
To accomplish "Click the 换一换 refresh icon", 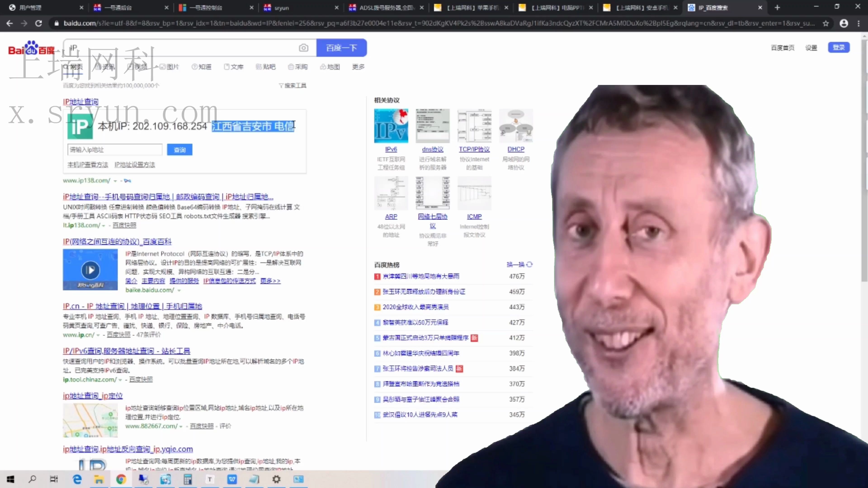I will [x=529, y=264].
